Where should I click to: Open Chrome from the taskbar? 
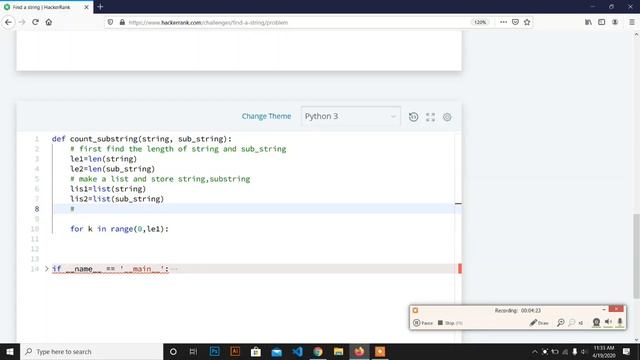tap(318, 351)
